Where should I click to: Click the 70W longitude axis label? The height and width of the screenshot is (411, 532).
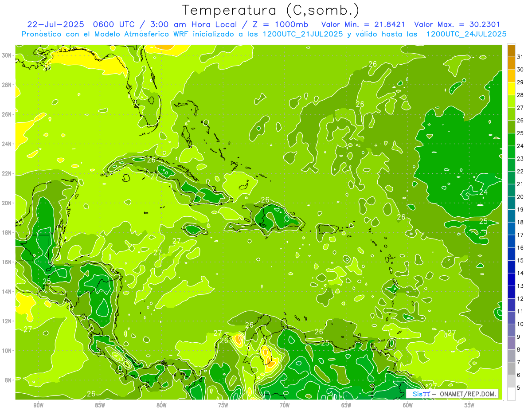pos(285,405)
